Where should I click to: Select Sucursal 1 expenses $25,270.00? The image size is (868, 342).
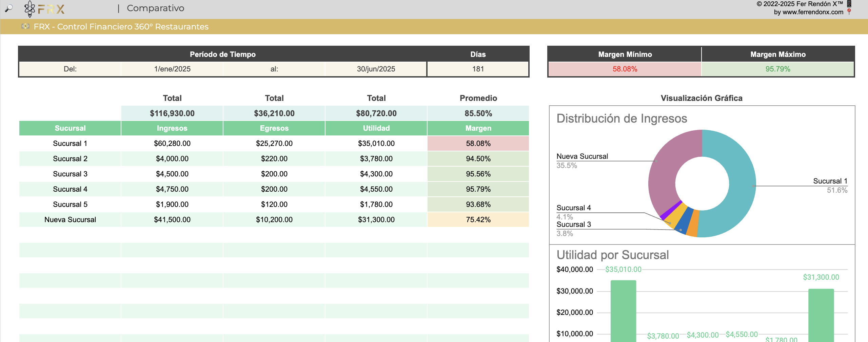click(274, 144)
